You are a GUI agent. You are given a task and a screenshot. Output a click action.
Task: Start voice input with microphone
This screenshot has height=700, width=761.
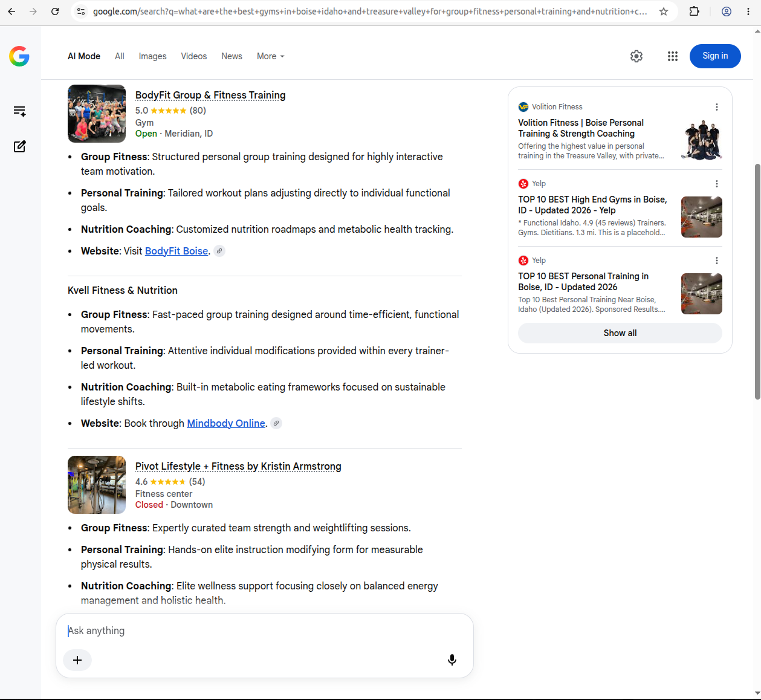pos(452,660)
